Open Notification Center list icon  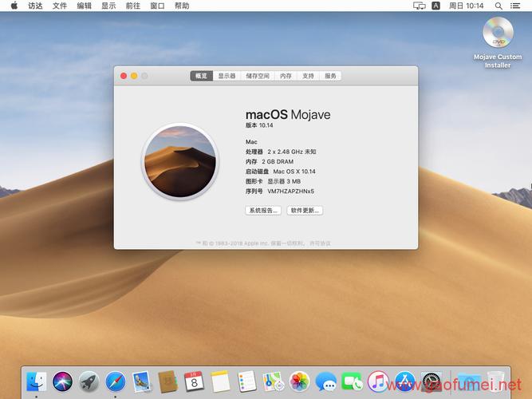click(x=515, y=6)
